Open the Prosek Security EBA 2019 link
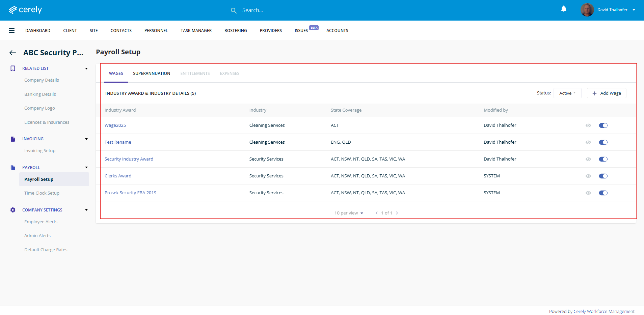644x315 pixels. click(130, 193)
